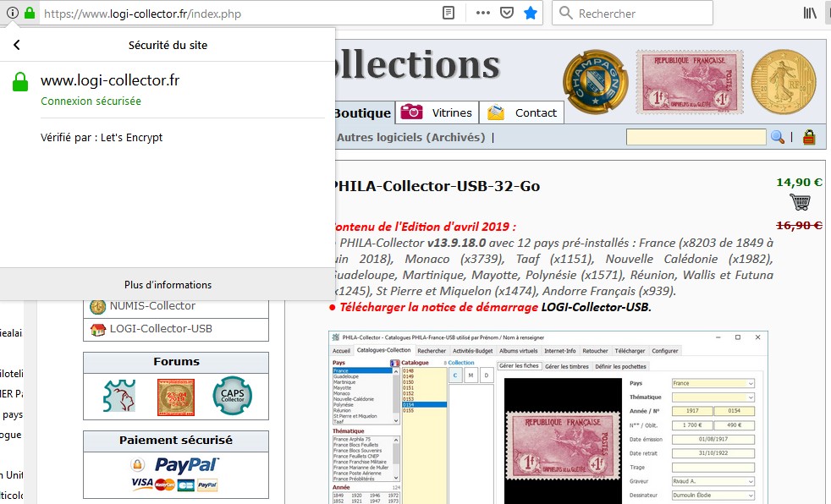Click the red padlock login icon

point(809,137)
